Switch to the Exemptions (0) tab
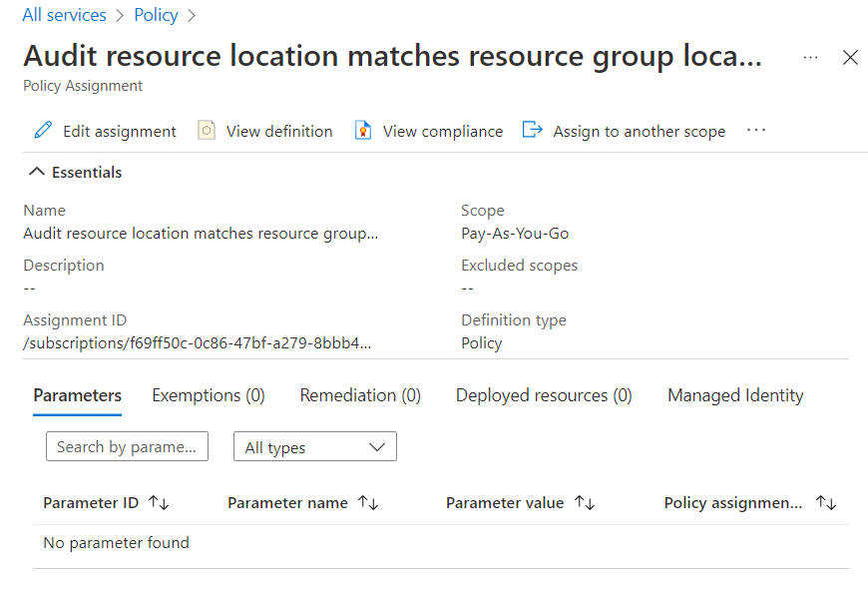868x596 pixels. pos(209,395)
